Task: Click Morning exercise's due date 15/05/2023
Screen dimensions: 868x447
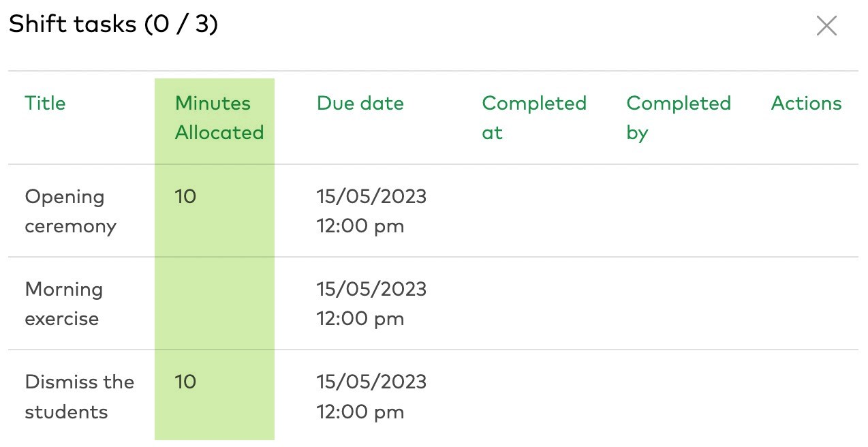Action: (x=372, y=289)
